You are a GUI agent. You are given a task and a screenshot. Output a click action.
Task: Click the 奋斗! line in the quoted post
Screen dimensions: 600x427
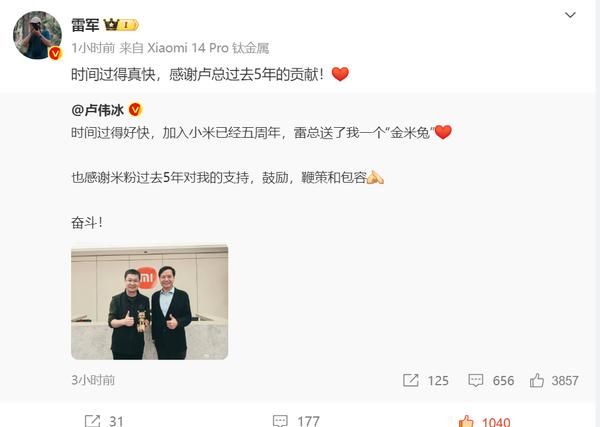[87, 222]
